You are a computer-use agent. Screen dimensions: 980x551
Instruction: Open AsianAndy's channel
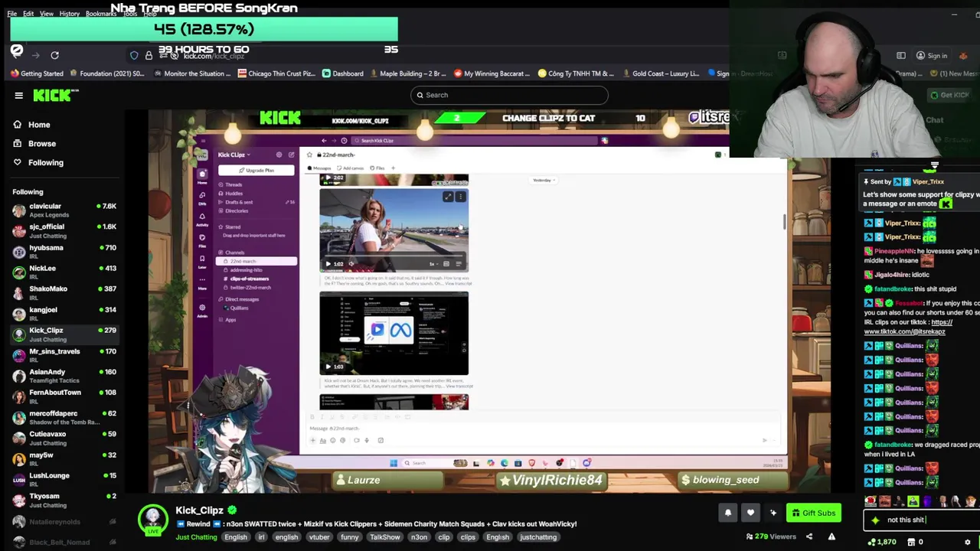[64, 376]
